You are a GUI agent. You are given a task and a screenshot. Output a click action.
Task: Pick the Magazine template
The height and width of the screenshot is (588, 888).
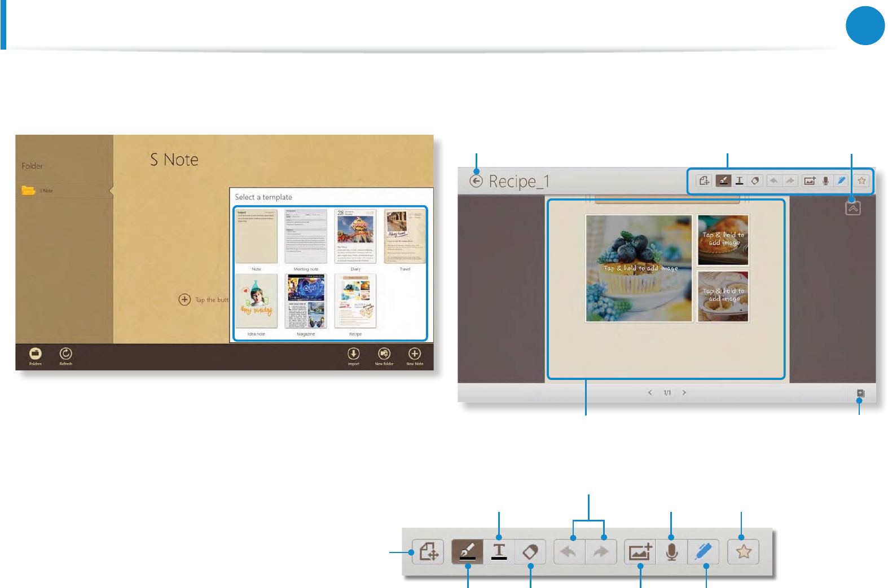pyautogui.click(x=306, y=301)
